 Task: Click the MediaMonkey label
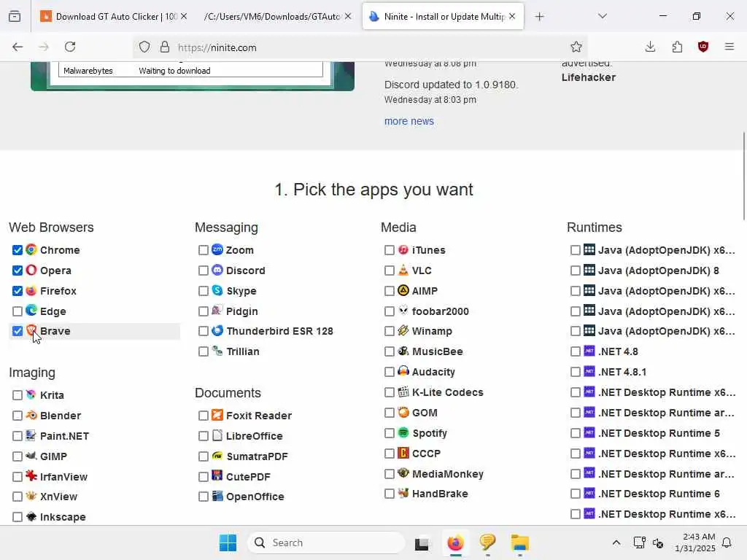tap(447, 474)
